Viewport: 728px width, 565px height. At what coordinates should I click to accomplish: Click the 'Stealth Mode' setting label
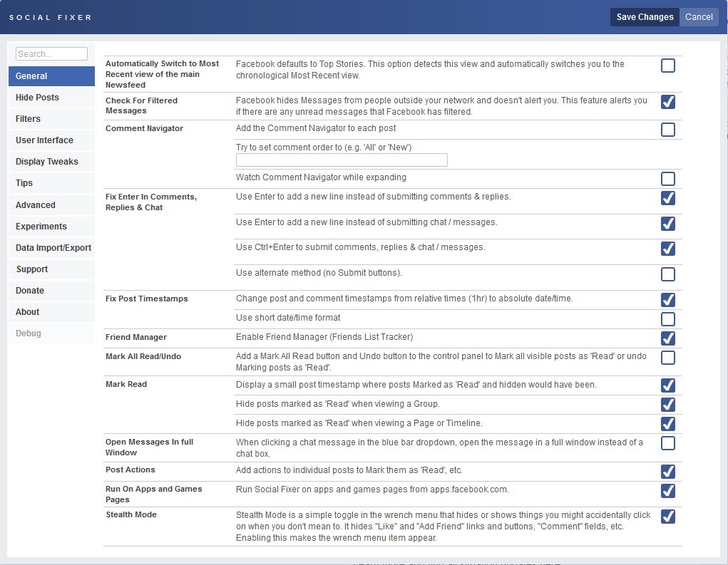pyautogui.click(x=131, y=514)
